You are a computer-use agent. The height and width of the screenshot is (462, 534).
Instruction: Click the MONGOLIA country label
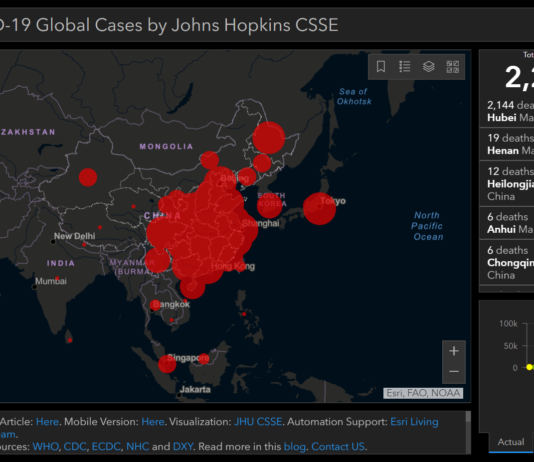tap(166, 147)
